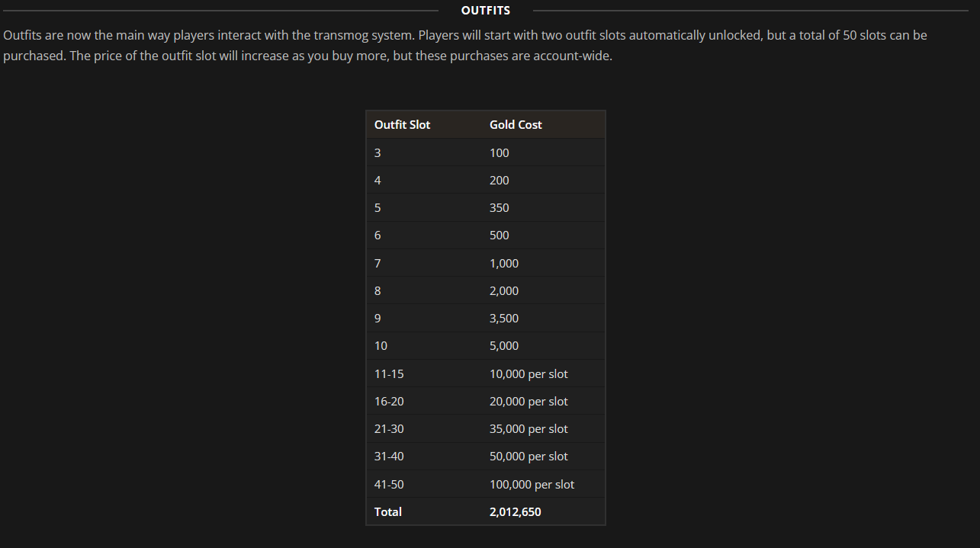The height and width of the screenshot is (548, 980).
Task: Click the Outfit Slot column header
Action: (x=402, y=125)
